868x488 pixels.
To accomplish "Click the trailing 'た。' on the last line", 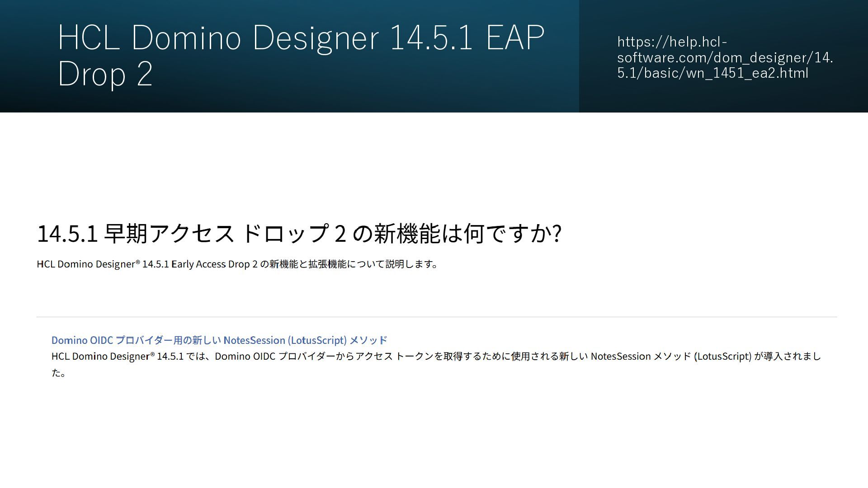I will [58, 373].
